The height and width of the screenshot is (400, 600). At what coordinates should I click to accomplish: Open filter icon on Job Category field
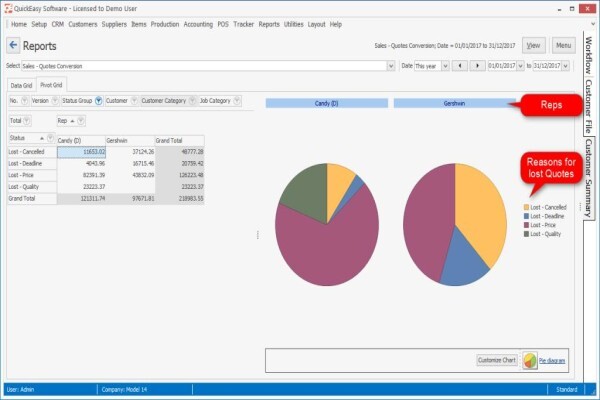pyautogui.click(x=237, y=101)
